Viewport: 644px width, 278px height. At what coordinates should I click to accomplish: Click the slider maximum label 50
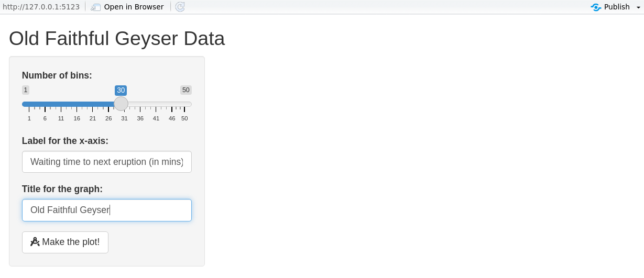tap(185, 90)
